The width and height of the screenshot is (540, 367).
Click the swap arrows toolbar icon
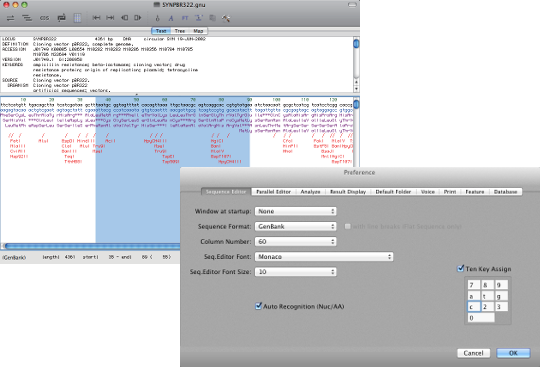pyautogui.click(x=11, y=18)
